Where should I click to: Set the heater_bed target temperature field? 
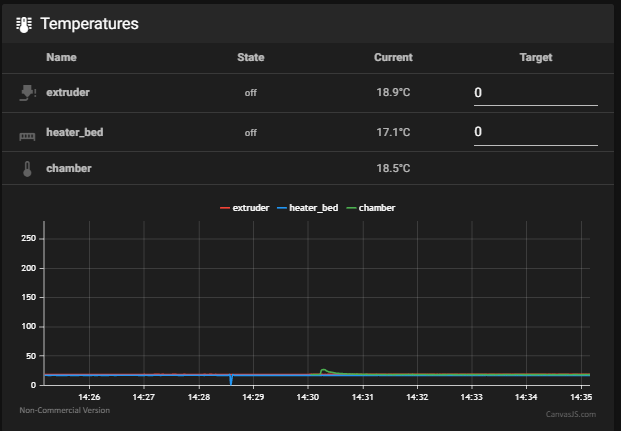pos(535,132)
